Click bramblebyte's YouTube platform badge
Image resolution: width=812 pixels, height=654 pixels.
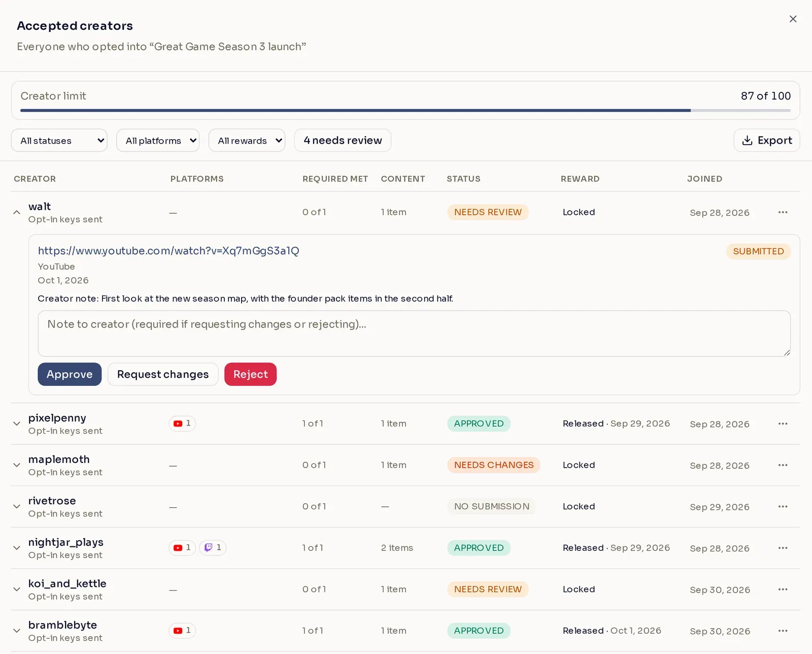[182, 631]
